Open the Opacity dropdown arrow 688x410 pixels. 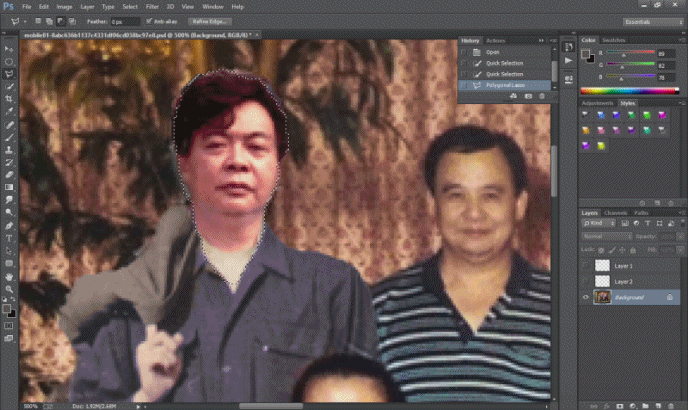point(681,236)
